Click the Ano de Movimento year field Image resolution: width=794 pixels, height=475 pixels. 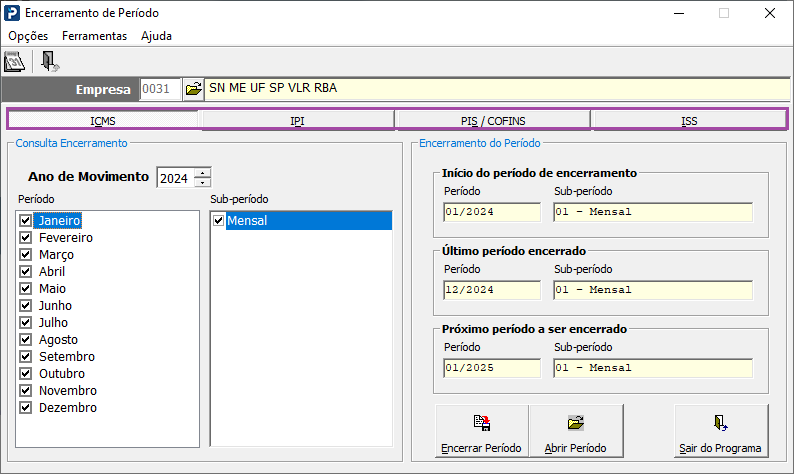[176, 178]
